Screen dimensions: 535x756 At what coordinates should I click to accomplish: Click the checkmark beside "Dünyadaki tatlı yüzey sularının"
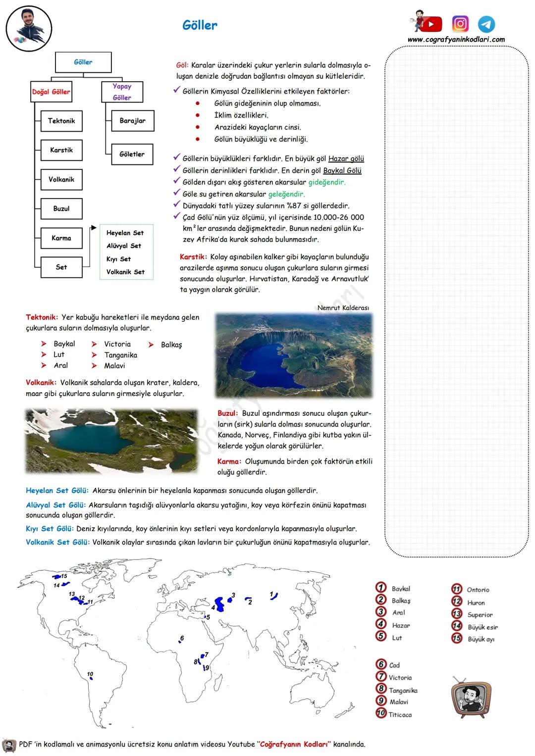point(176,204)
